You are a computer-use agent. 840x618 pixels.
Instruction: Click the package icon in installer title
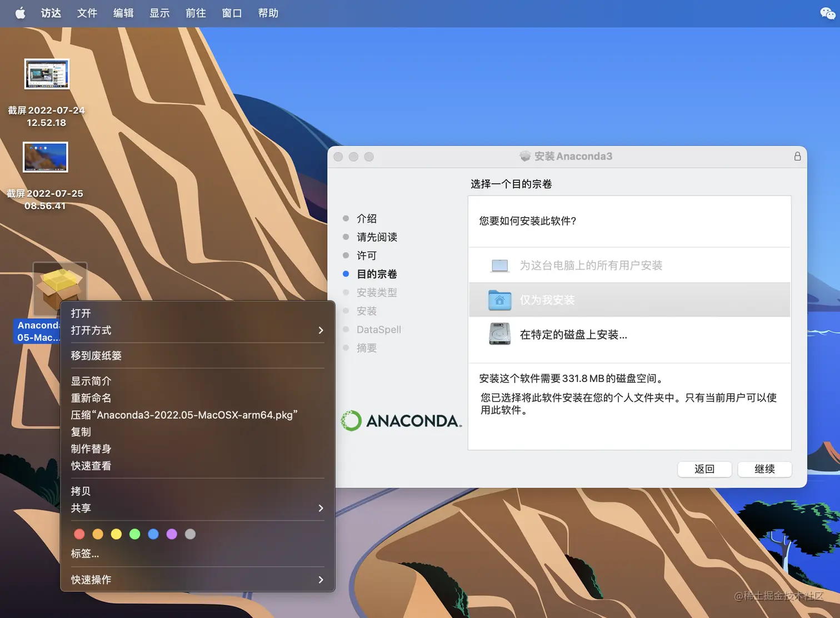coord(525,156)
